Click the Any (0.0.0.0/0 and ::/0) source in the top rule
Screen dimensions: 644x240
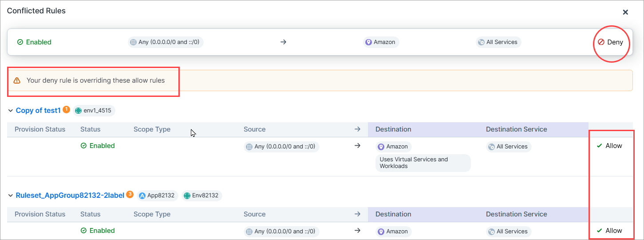(x=166, y=42)
